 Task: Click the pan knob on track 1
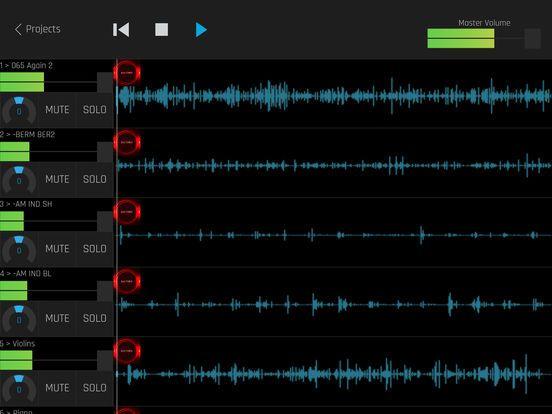pos(19,110)
